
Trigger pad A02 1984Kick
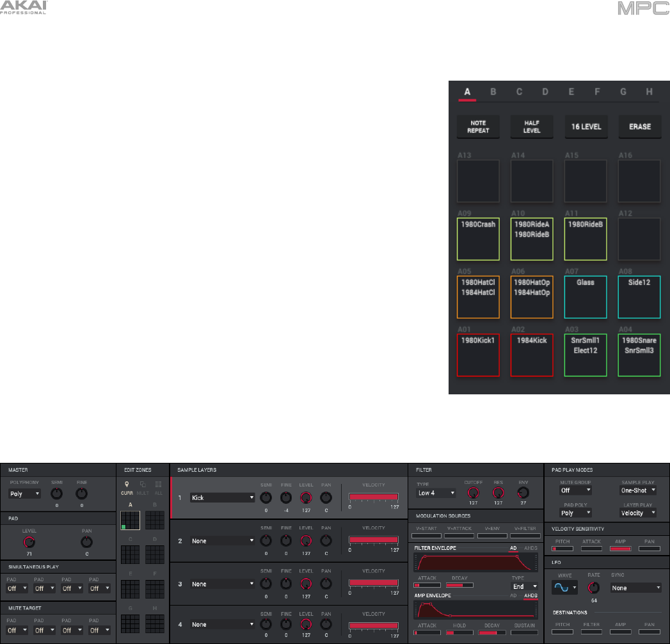click(x=532, y=355)
